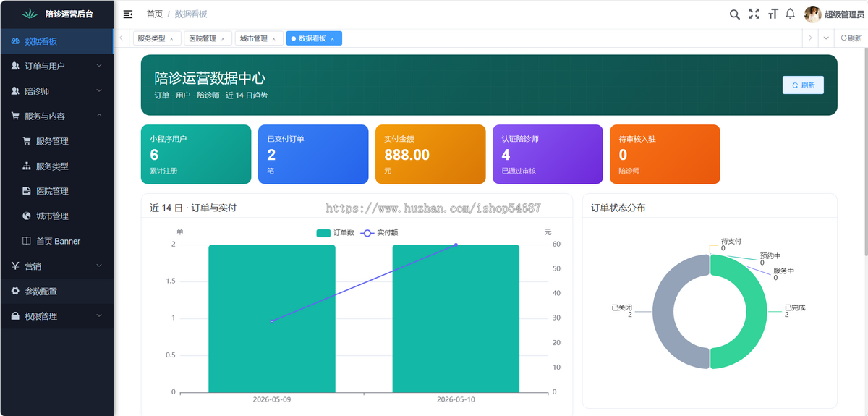Viewport: 868px width, 416px height.
Task: Click the page vertical scrollbar
Action: pyautogui.click(x=865, y=152)
